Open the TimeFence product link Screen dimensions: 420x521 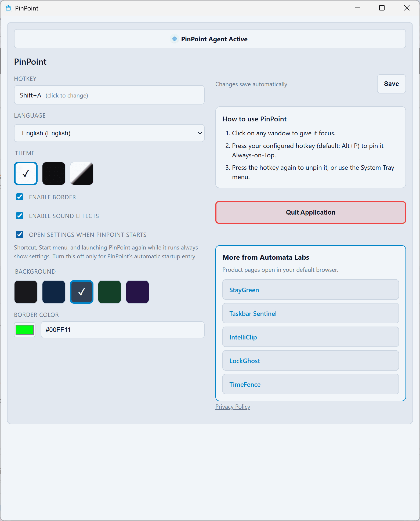[311, 384]
